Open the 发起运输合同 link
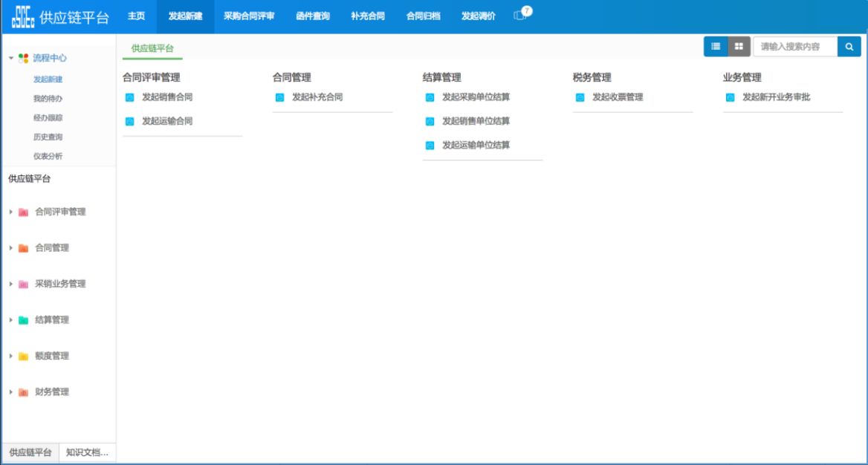This screenshot has height=465, width=868. 167,121
